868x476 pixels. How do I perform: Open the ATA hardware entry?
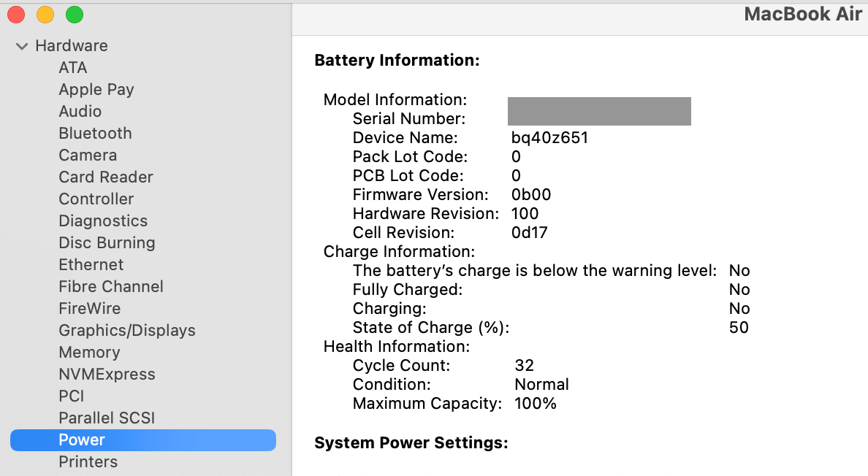tap(72, 67)
